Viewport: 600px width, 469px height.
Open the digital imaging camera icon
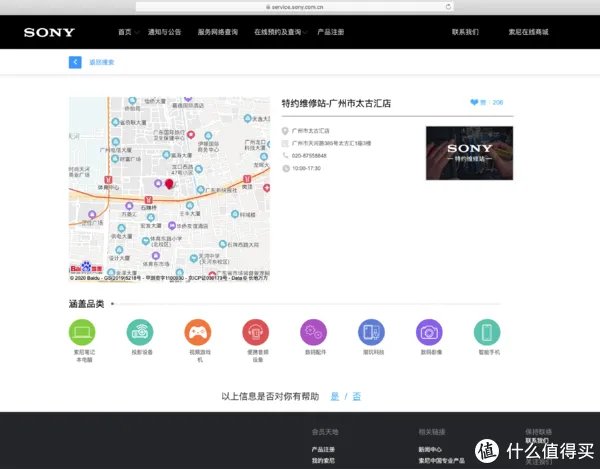pyautogui.click(x=429, y=332)
